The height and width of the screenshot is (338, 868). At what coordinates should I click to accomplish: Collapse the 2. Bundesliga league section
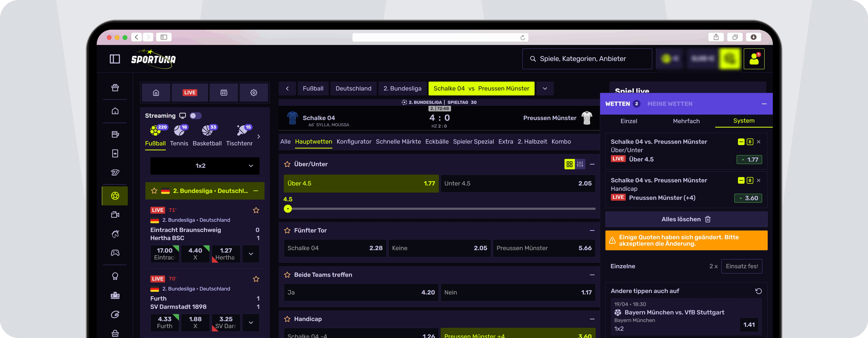click(256, 191)
